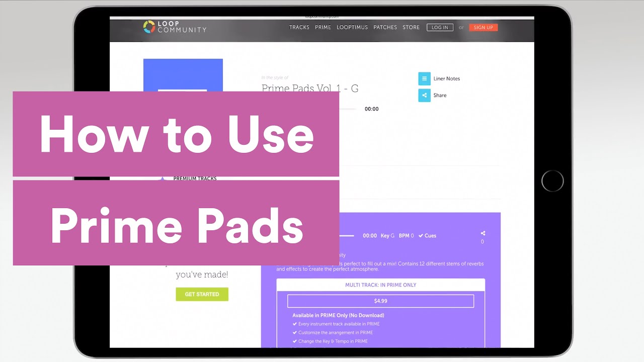Go to LOOPTIMUS page
This screenshot has width=644, height=362.
coord(352,27)
